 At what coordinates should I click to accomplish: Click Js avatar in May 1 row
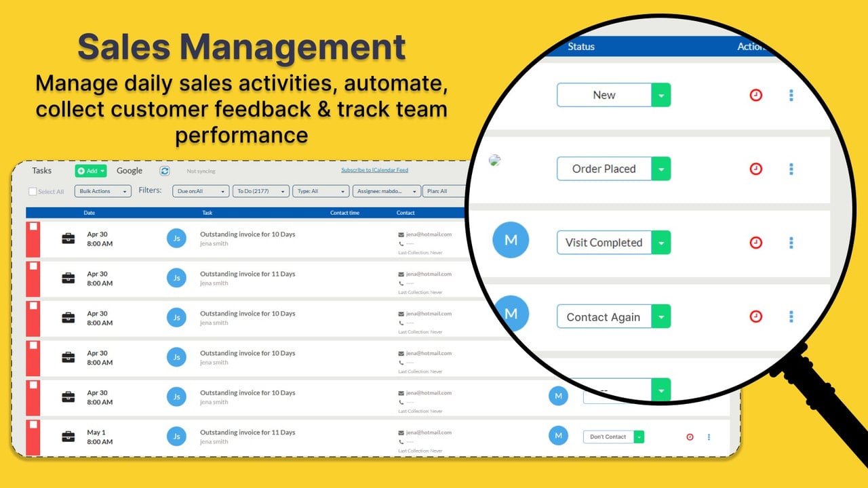pos(176,436)
